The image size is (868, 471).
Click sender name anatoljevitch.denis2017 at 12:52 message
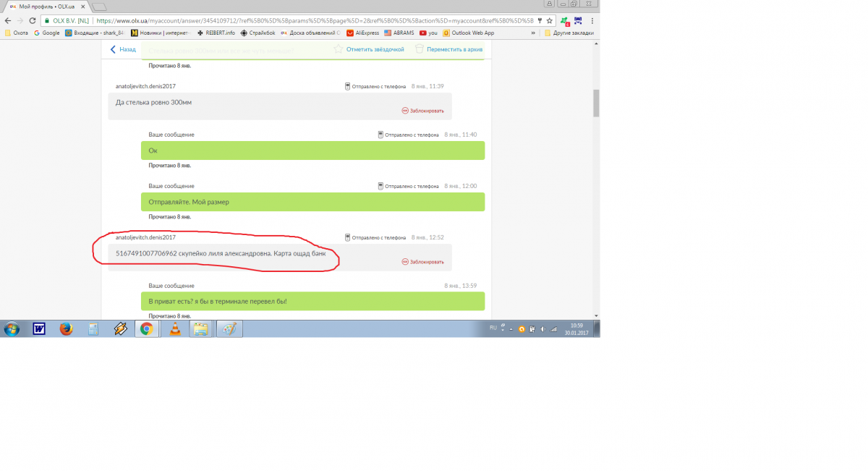click(x=145, y=237)
